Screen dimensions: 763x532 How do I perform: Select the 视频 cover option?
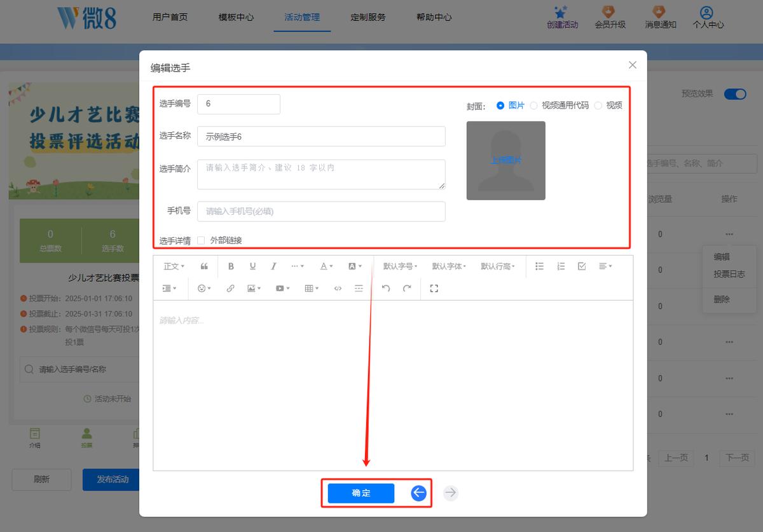(x=608, y=106)
